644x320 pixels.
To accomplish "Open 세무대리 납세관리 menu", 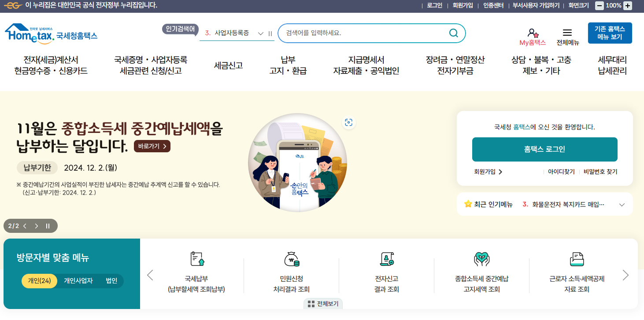I will pyautogui.click(x=612, y=66).
